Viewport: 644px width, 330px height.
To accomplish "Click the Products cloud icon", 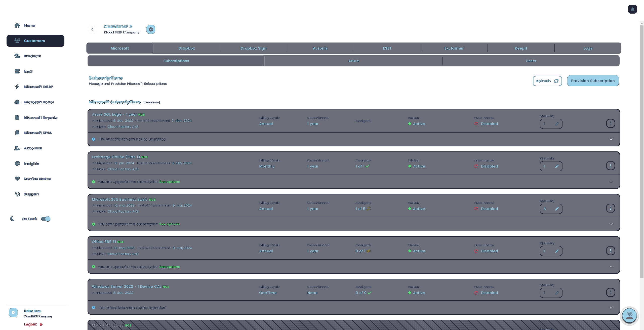I will (17, 56).
